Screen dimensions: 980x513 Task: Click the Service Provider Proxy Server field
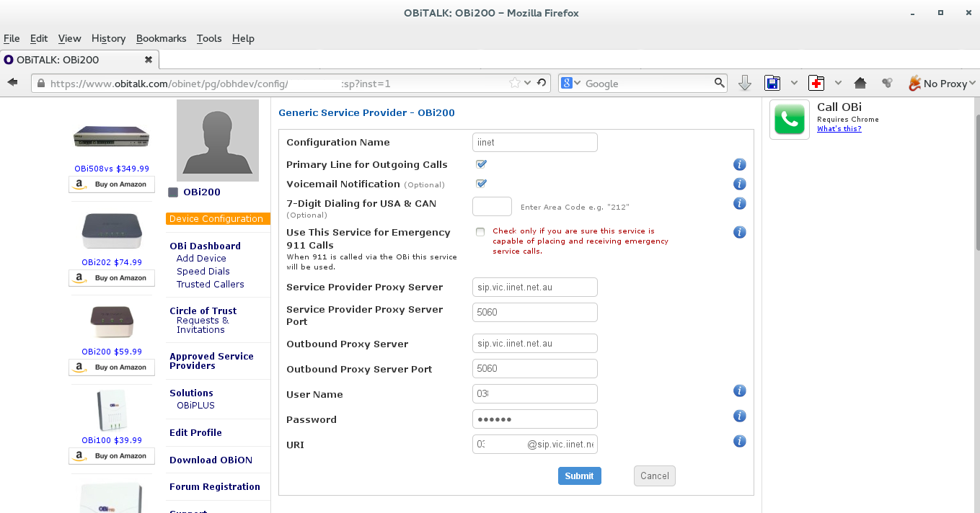tap(535, 287)
